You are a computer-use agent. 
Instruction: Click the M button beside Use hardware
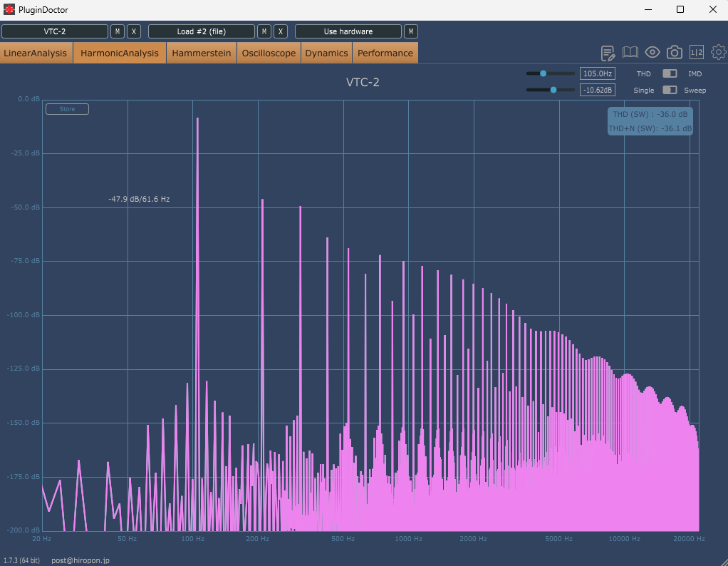(410, 31)
